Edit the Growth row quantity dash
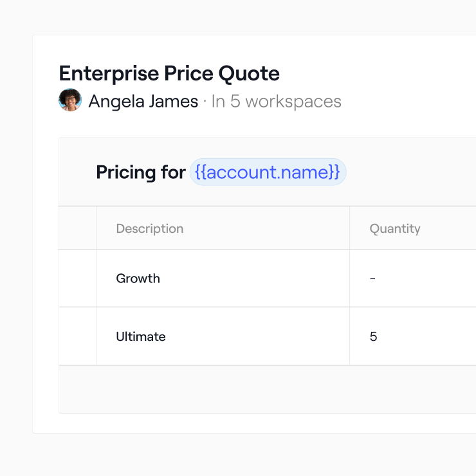 [373, 279]
